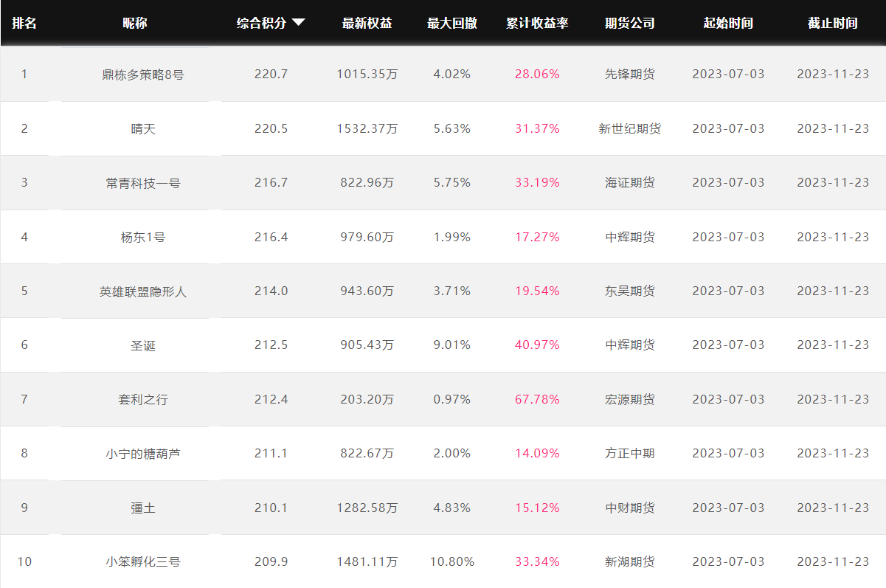Click company 东吴期货
This screenshot has width=886, height=588.
coord(629,291)
